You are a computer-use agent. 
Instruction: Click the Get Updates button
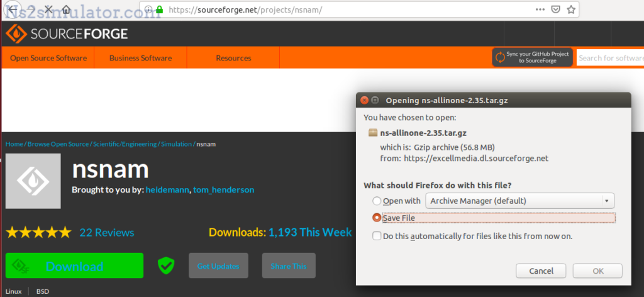[218, 266]
